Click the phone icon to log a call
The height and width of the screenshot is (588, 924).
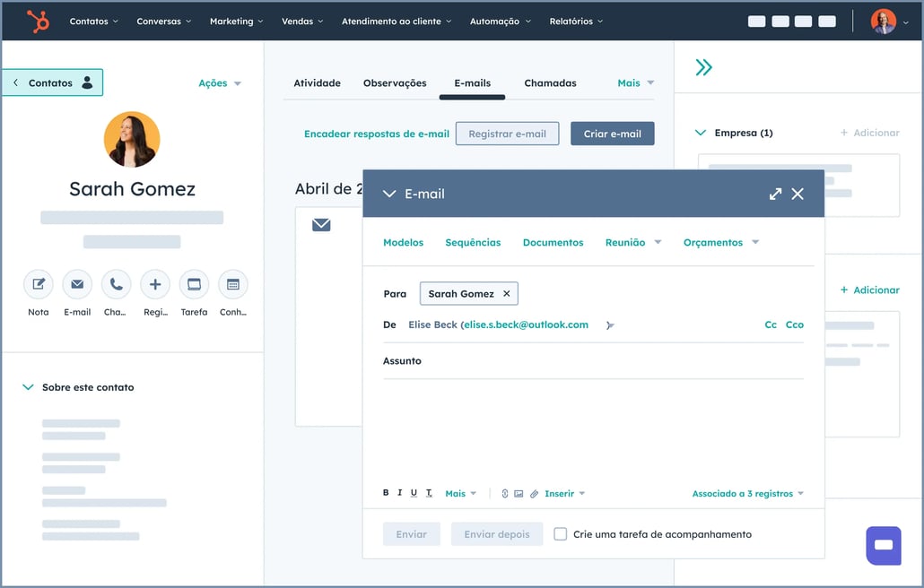coord(116,285)
